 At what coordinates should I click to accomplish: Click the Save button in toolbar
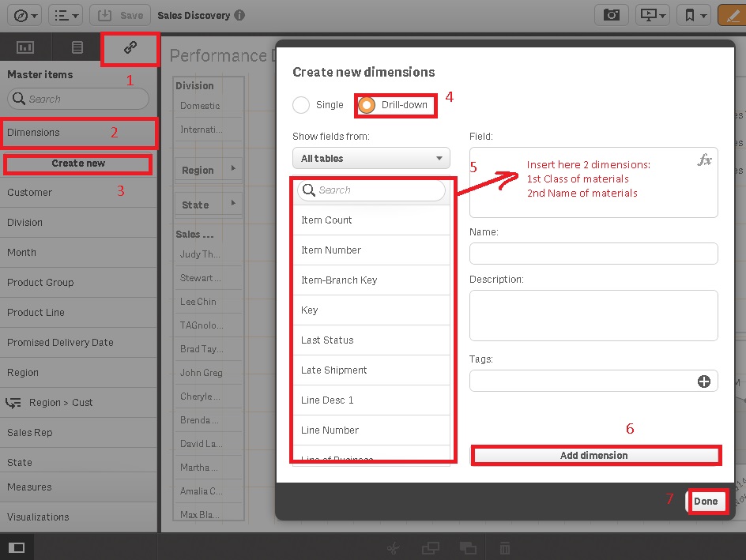tap(120, 16)
